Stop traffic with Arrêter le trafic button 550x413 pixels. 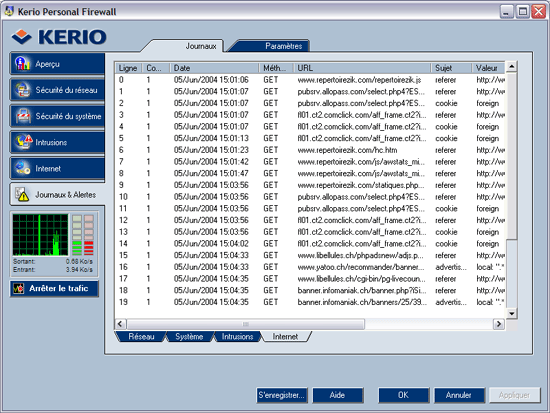(x=54, y=288)
